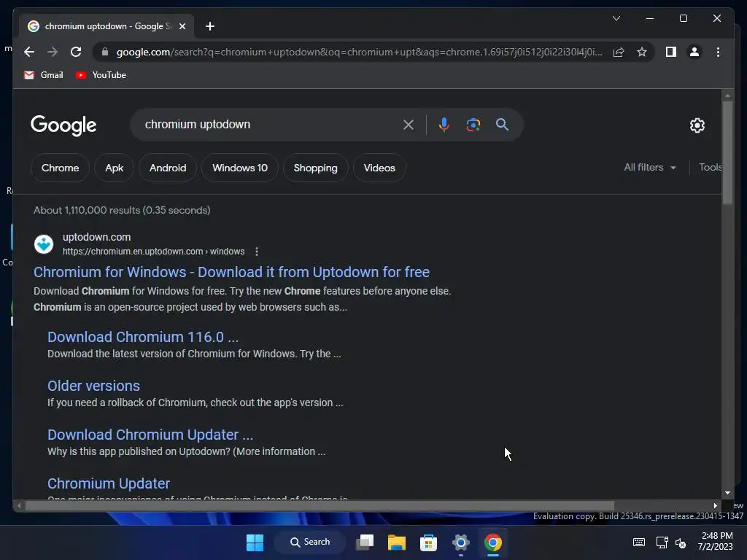Screen dimensions: 747x560
Task: Open the volume muted tray icon
Action: coord(681,542)
